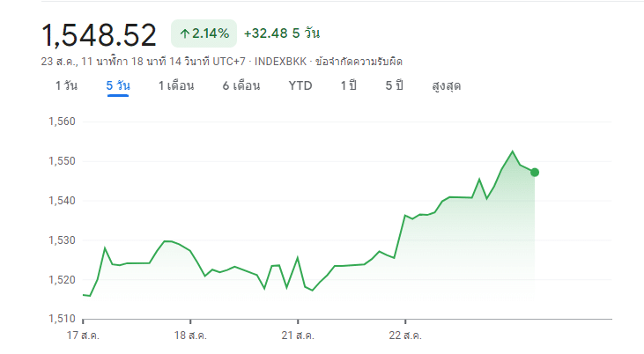Viewport: 644px width, 354px height.
Task: Select the สูงสุด maximum range tab
Action: point(447,86)
